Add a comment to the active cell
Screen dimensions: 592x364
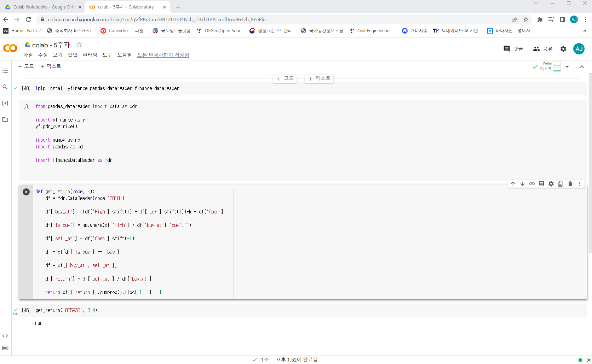[541, 184]
